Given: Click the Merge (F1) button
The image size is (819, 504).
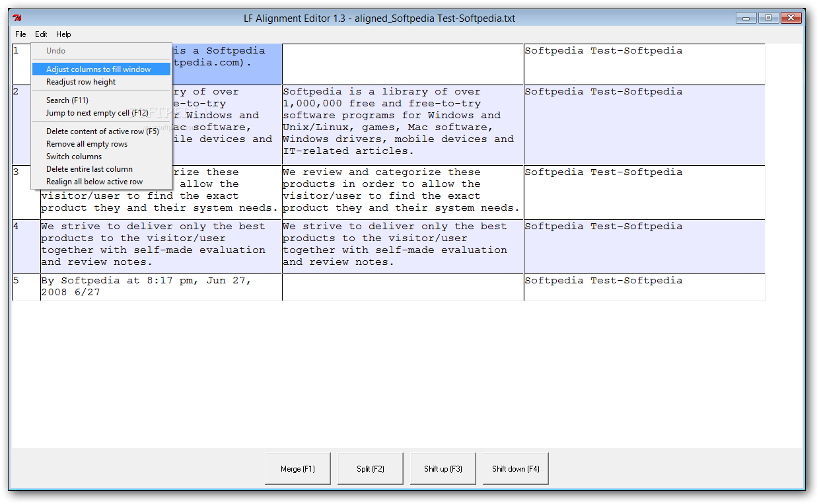Looking at the screenshot, I should pyautogui.click(x=298, y=469).
